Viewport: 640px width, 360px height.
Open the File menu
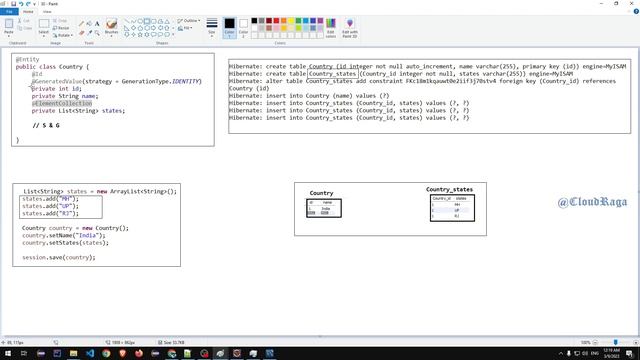(x=9, y=11)
